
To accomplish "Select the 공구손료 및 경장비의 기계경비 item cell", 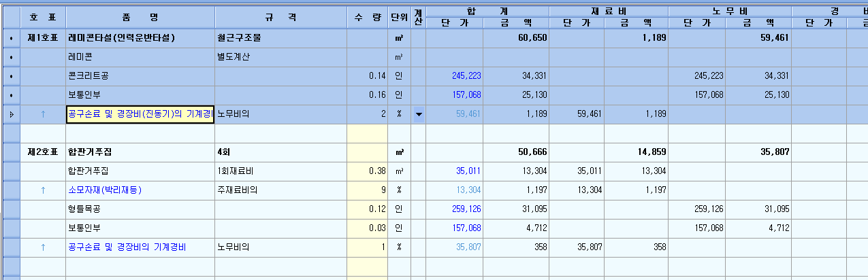I will coord(140,247).
